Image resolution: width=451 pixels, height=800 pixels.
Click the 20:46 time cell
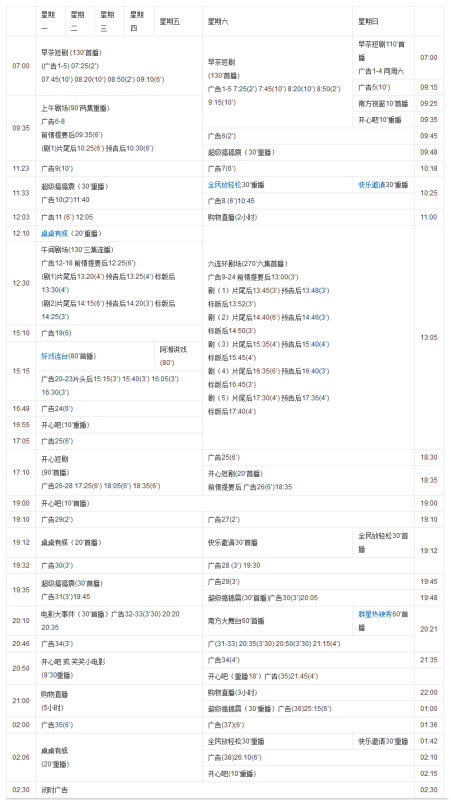(x=21, y=644)
